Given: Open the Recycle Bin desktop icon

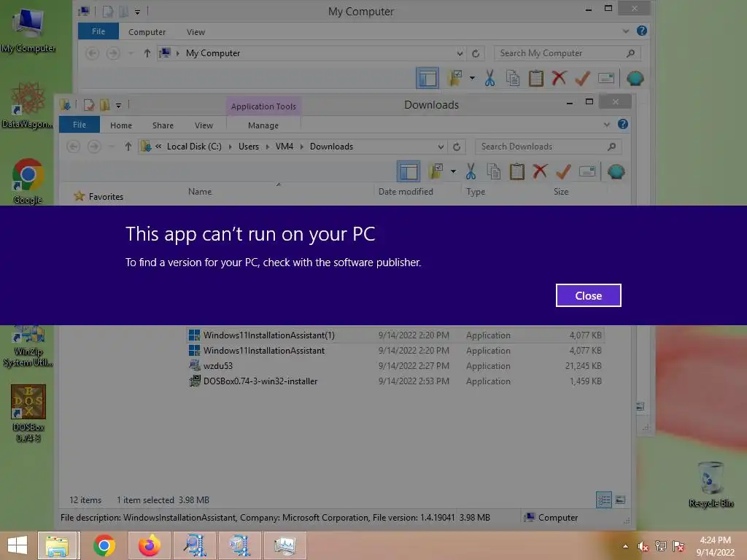Looking at the screenshot, I should coord(711,485).
